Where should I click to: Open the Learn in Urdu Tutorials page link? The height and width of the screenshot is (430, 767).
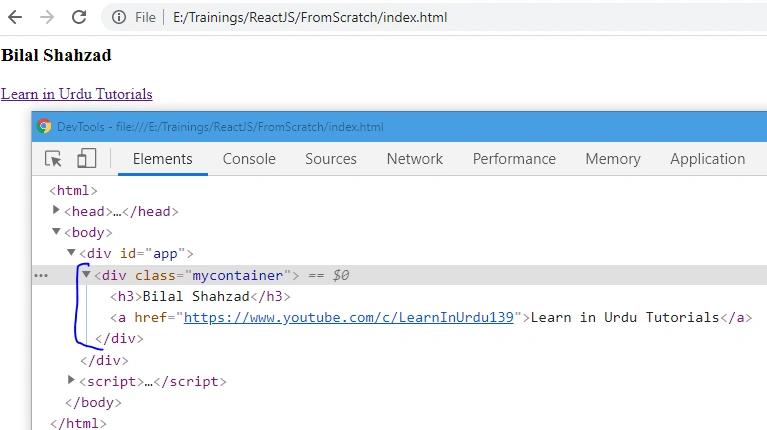click(x=77, y=94)
